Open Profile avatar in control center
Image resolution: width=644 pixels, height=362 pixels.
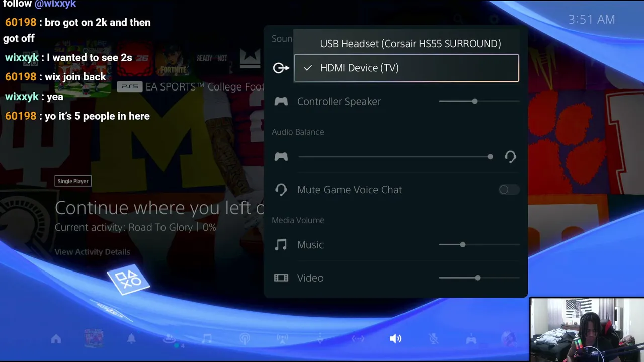[x=509, y=339]
